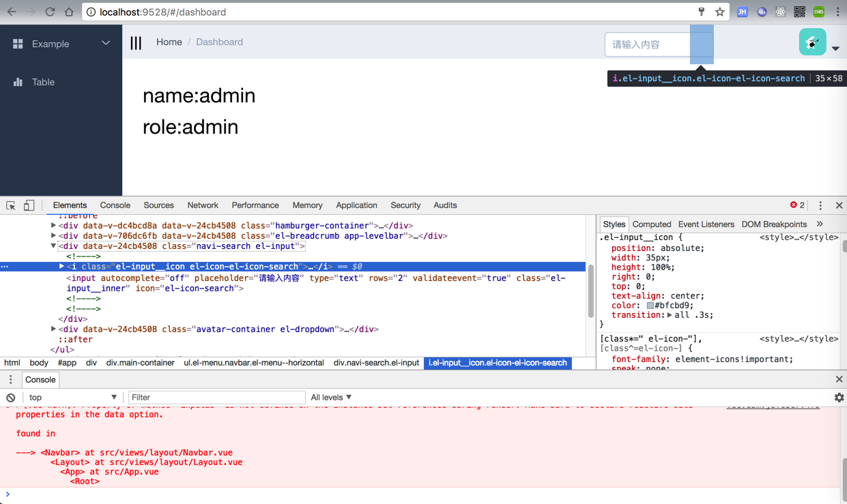Open the Network devtools tab
This screenshot has width=847, height=504.
point(203,205)
